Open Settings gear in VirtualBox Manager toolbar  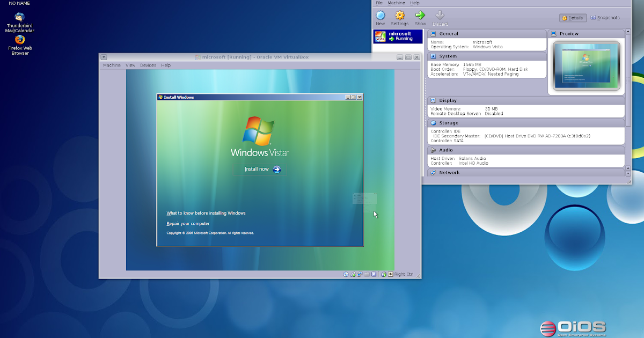click(399, 16)
